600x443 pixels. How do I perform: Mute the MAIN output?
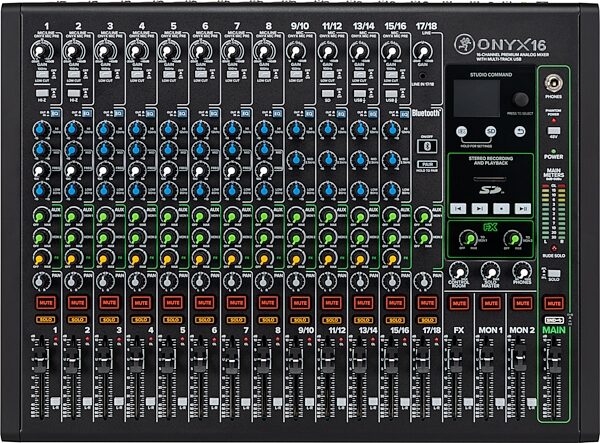(x=553, y=303)
